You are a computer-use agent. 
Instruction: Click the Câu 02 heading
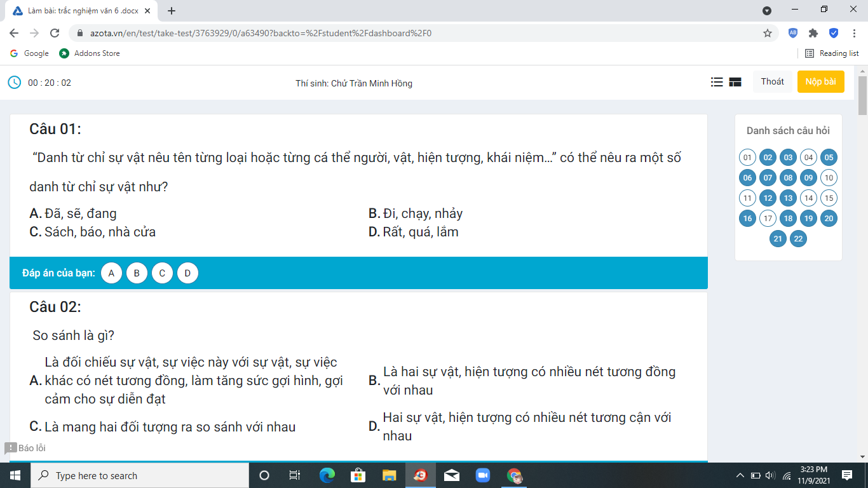click(55, 307)
